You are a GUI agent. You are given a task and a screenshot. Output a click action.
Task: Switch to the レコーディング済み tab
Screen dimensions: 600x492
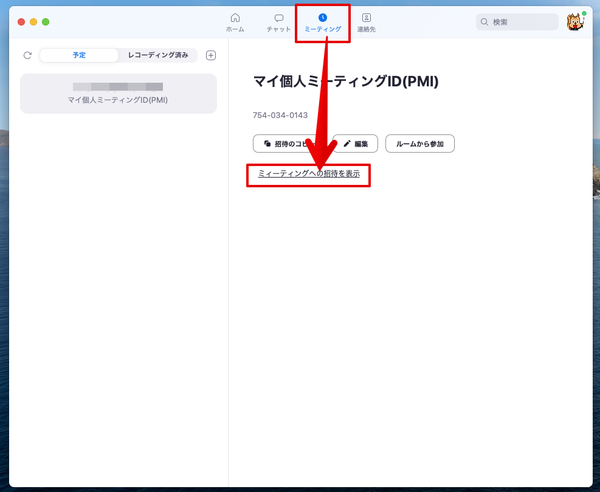pyautogui.click(x=157, y=55)
